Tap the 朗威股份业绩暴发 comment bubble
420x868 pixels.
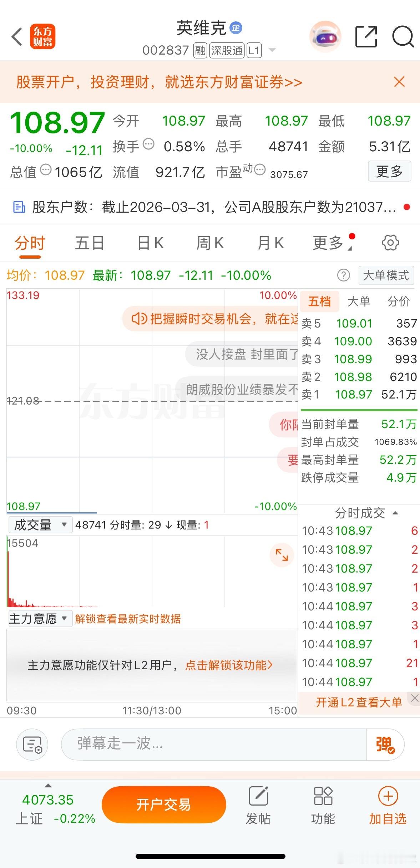(x=238, y=390)
